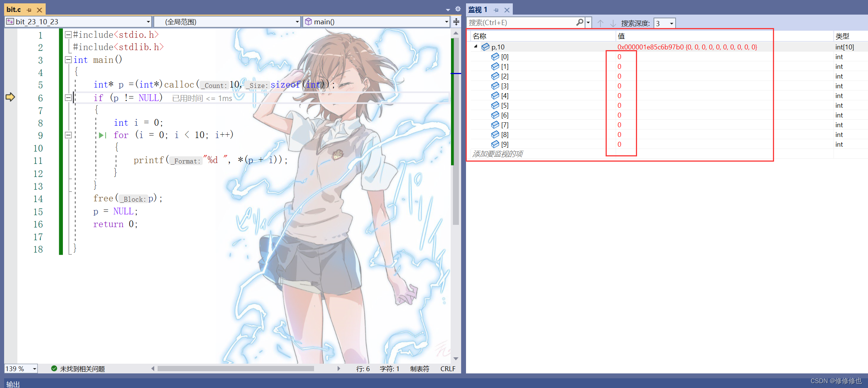Open the main() member dropdown
Image resolution: width=868 pixels, height=388 pixels.
tap(376, 22)
